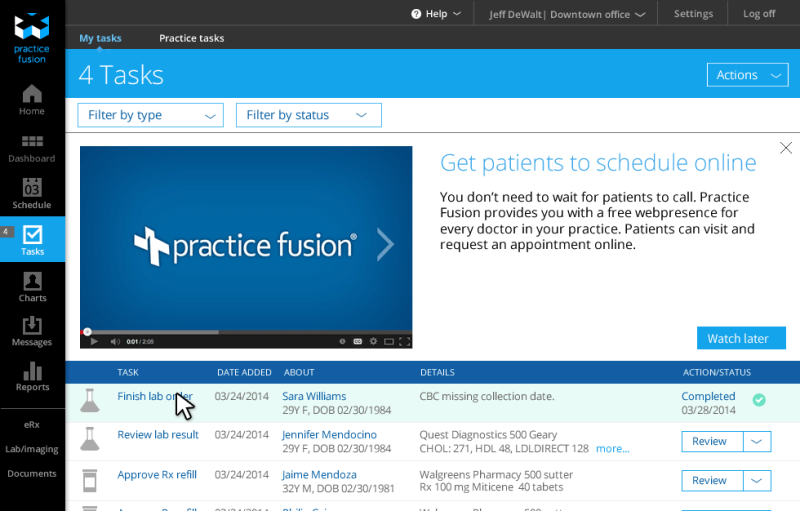Open Finish lab order task link

pyautogui.click(x=155, y=396)
